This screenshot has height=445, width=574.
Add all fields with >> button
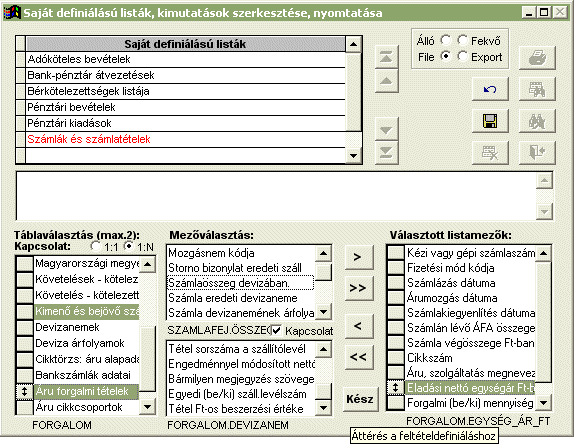(358, 288)
